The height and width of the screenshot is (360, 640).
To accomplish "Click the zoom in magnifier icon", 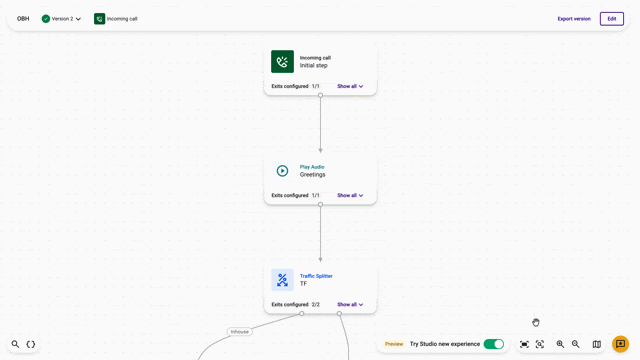I will pyautogui.click(x=560, y=344).
